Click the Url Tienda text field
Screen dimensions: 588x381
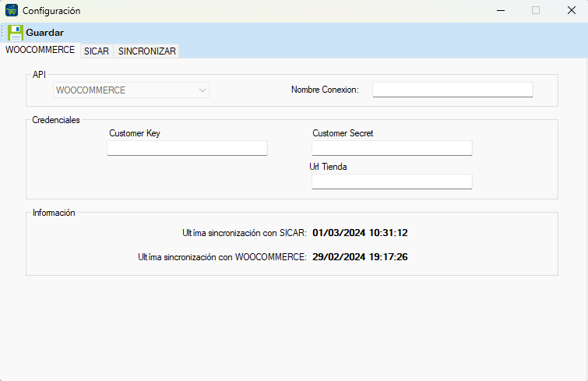tap(392, 182)
